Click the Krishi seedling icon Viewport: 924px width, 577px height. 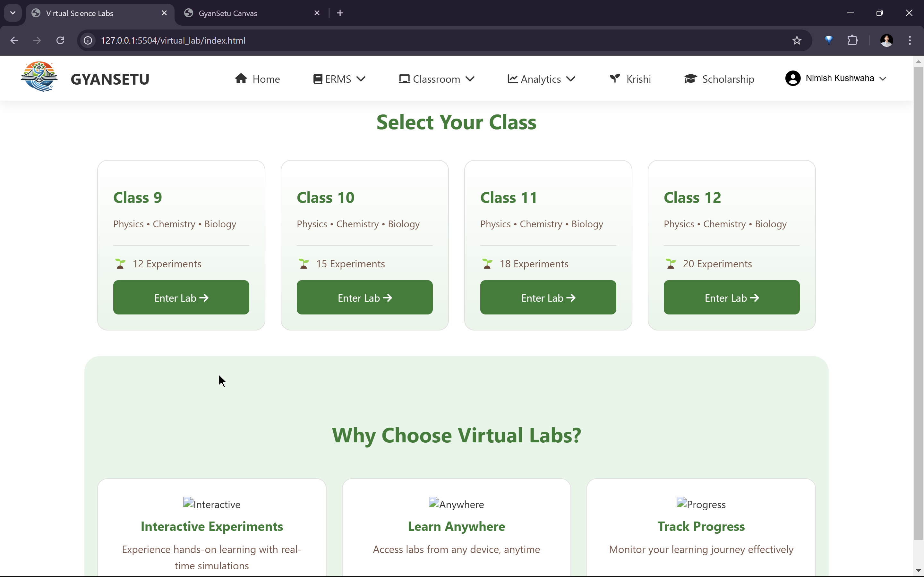[x=615, y=79]
